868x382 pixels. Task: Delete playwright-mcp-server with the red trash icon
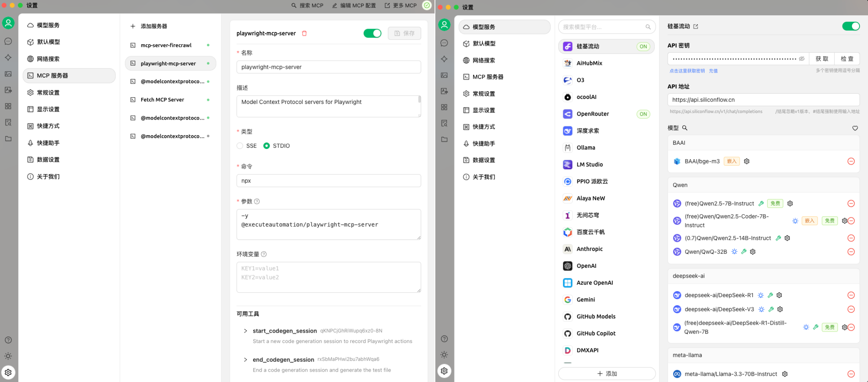[304, 33]
